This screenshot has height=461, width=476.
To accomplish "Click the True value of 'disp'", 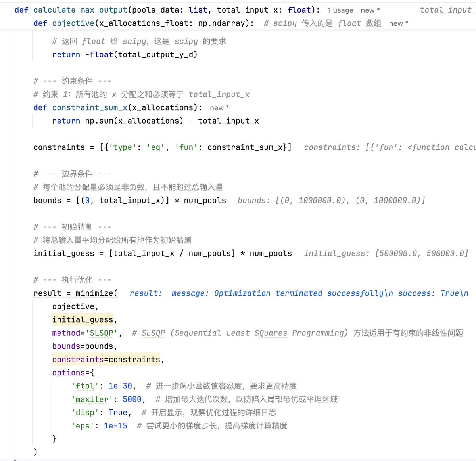I will pos(118,413).
